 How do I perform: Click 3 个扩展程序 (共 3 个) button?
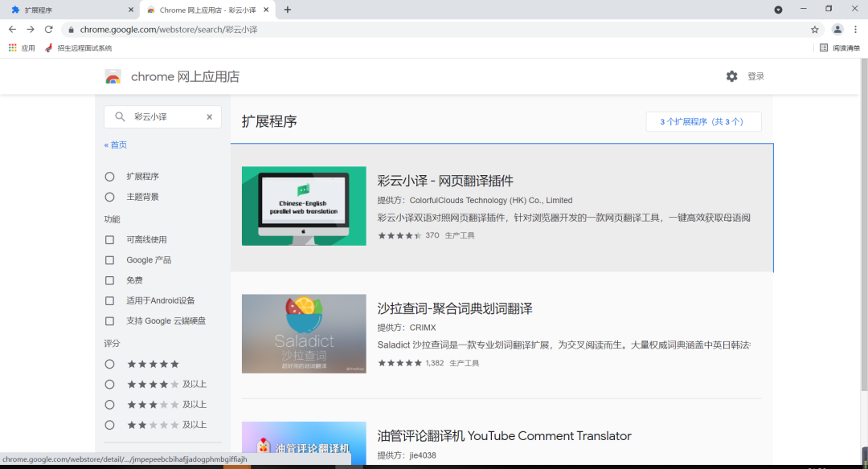[x=703, y=122]
